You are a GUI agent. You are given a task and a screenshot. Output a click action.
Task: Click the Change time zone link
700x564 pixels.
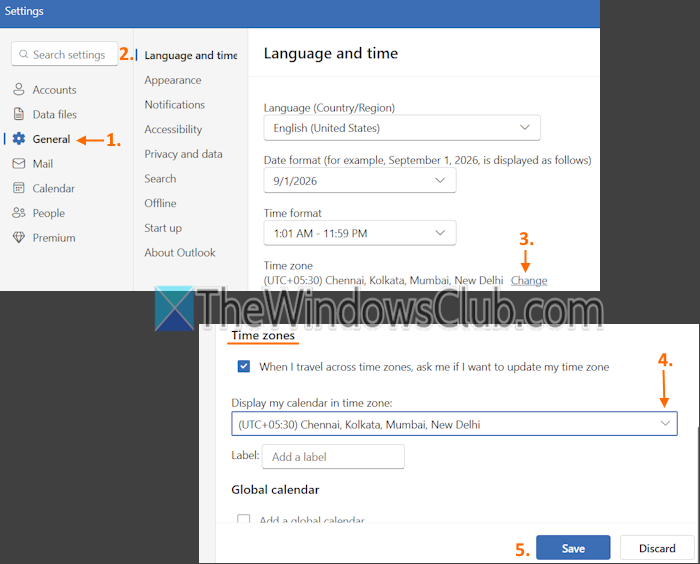529,280
